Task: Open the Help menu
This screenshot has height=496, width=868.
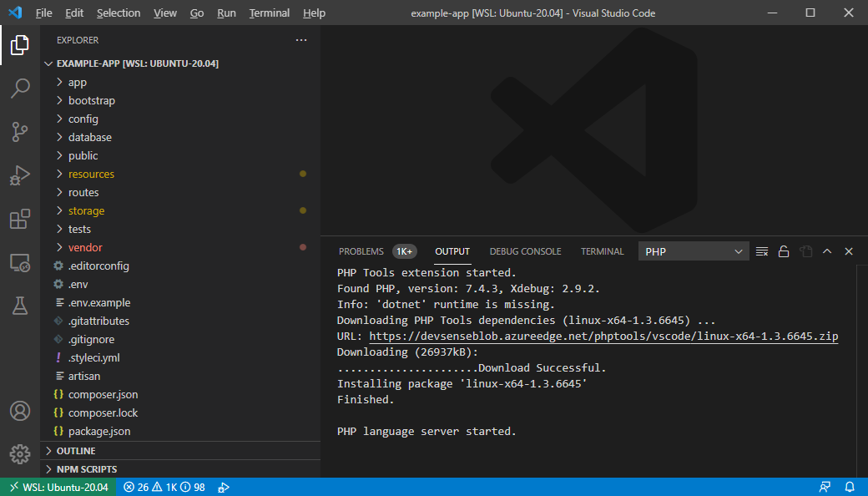Action: click(x=314, y=13)
